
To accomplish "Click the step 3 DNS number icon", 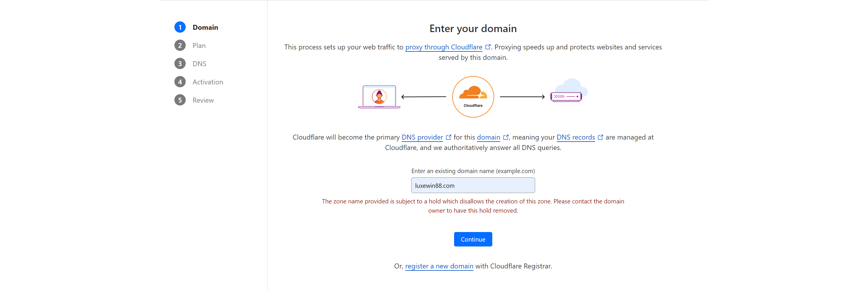I will click(180, 64).
